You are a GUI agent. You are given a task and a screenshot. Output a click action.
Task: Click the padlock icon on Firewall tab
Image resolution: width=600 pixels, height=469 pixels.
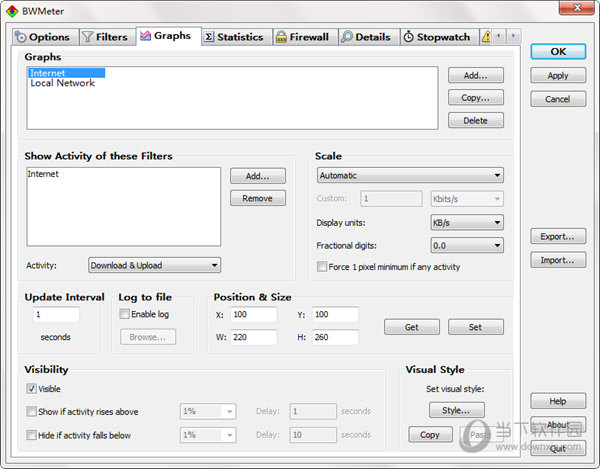coord(281,37)
